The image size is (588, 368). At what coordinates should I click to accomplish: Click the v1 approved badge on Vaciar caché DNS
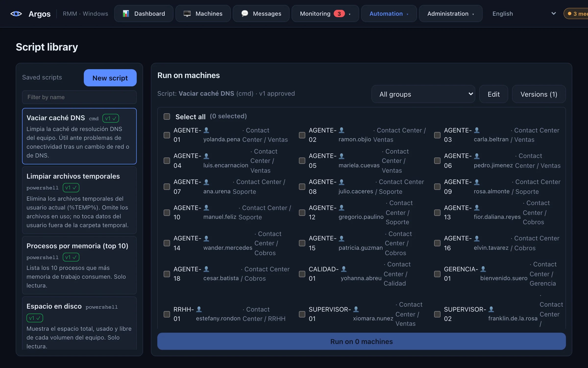(x=111, y=118)
